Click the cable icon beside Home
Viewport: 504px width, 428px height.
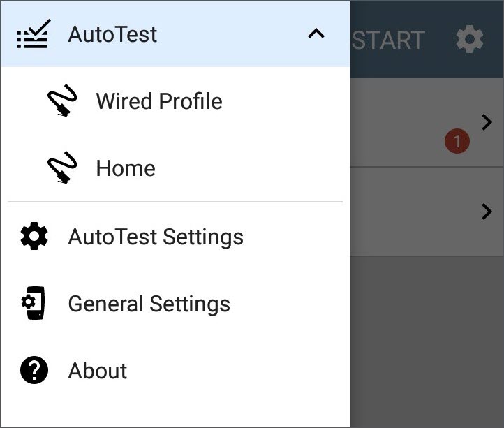(62, 168)
